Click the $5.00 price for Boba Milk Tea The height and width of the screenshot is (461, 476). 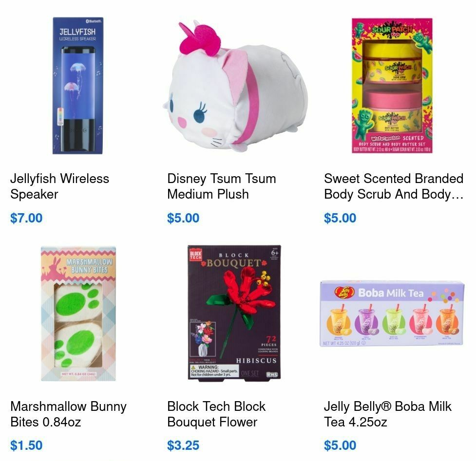point(340,445)
